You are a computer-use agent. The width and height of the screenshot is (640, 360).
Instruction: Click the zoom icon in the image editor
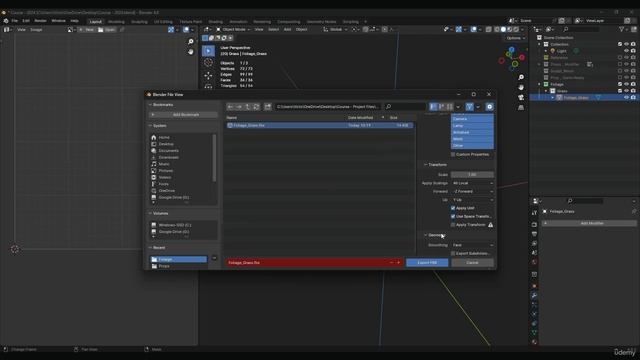tap(191, 41)
